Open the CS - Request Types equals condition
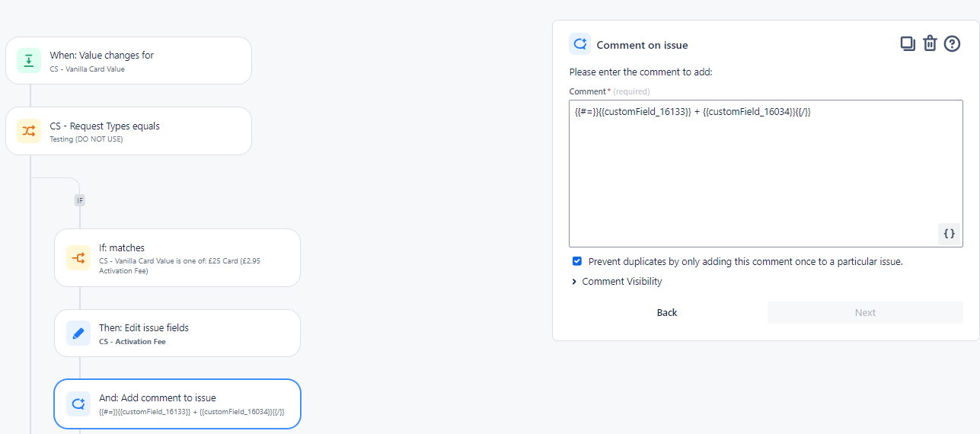 coord(129,131)
